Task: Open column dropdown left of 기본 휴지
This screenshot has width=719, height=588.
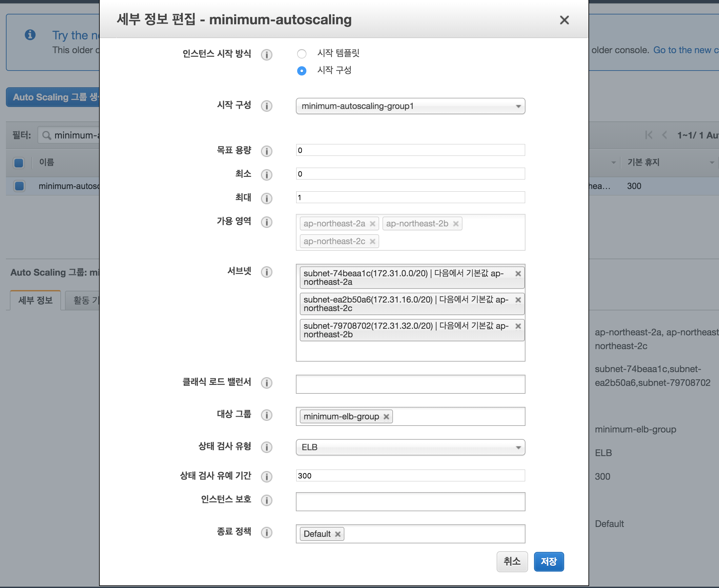Action: pyautogui.click(x=613, y=162)
